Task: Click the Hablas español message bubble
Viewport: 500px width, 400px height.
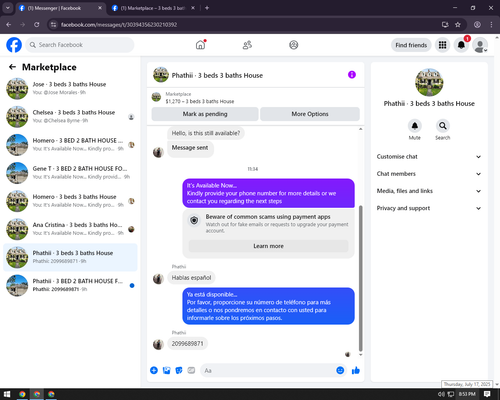Action: point(191,278)
